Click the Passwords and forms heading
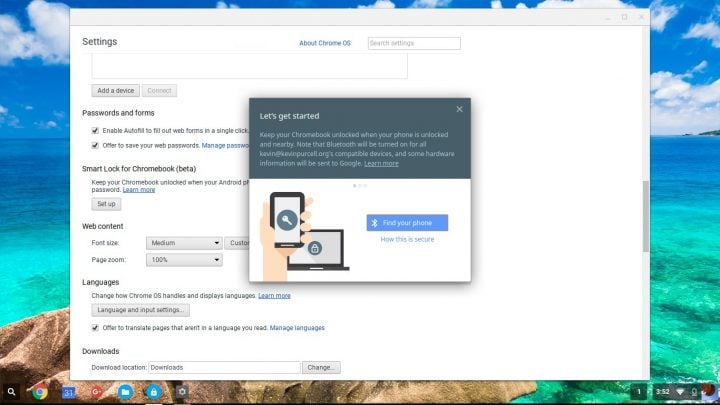 [118, 113]
